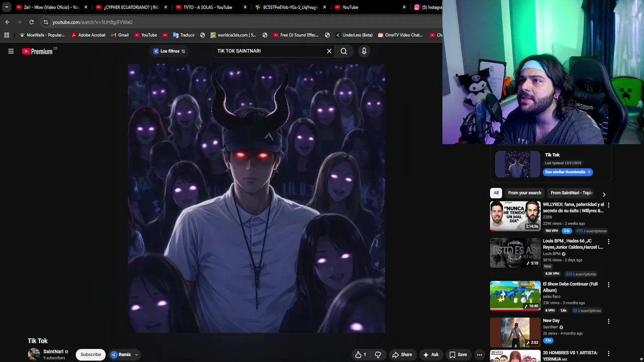The width and height of the screenshot is (644, 362).
Task: Open SaintNari channel name link
Action: [x=53, y=351]
